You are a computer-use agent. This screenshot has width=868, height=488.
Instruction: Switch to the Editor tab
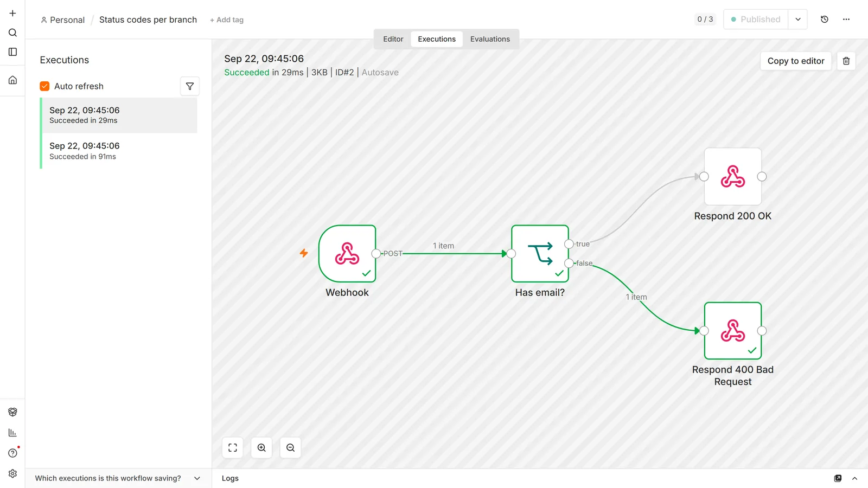point(393,39)
